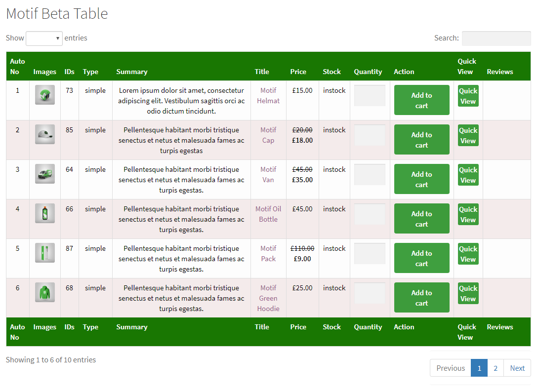Image resolution: width=538 pixels, height=392 pixels.
Task: Click the Next pagination button
Action: coord(517,368)
